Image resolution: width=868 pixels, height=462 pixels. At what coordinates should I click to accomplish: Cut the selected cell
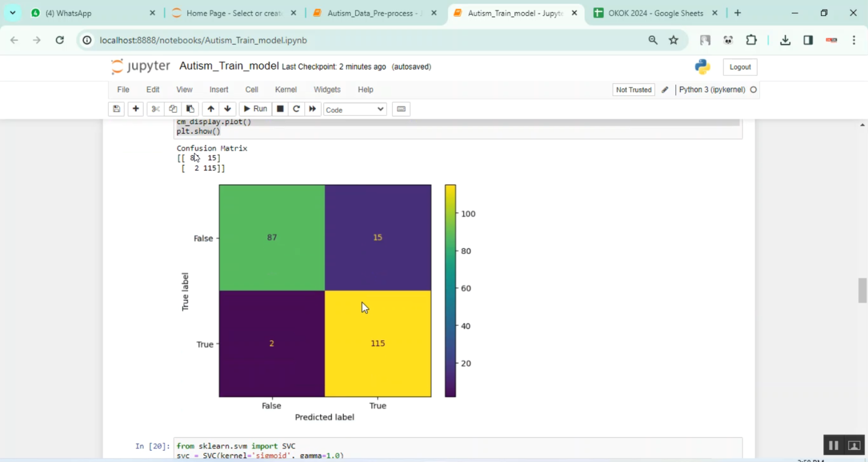[155, 109]
